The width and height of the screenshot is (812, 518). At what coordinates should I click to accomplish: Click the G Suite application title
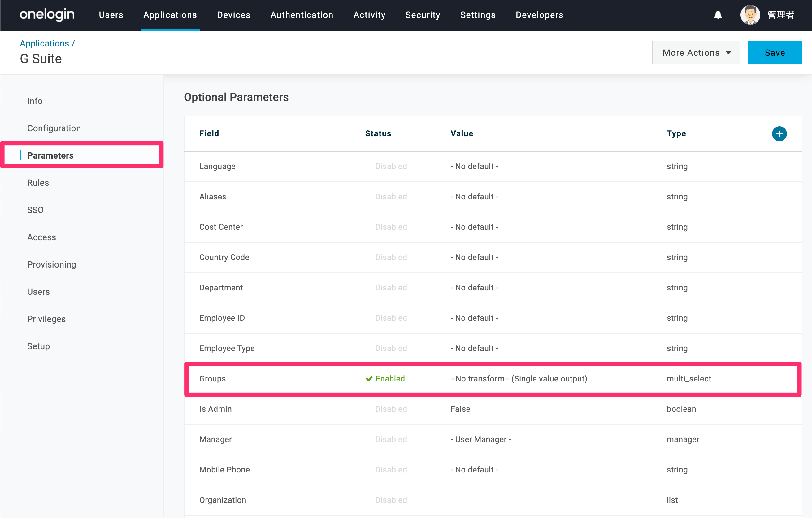pos(41,59)
